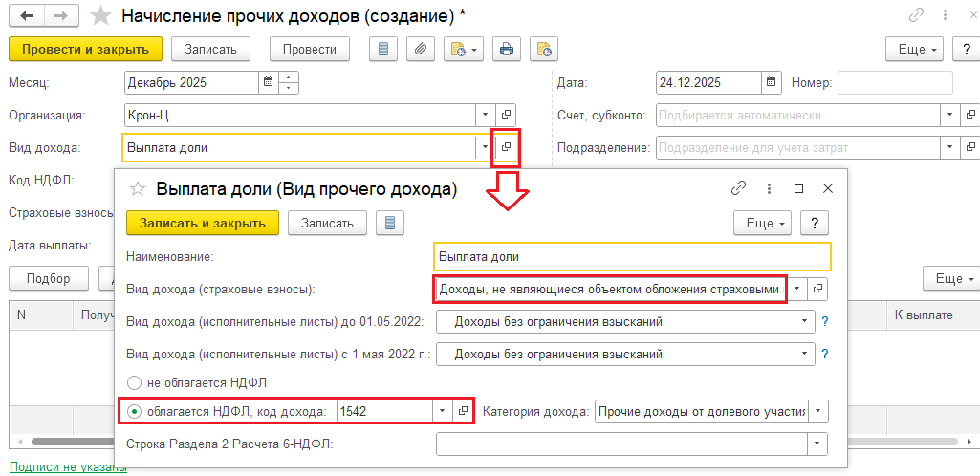Screen dimensions: 980x476
Task: Click the Подбор button above table
Action: click(48, 278)
